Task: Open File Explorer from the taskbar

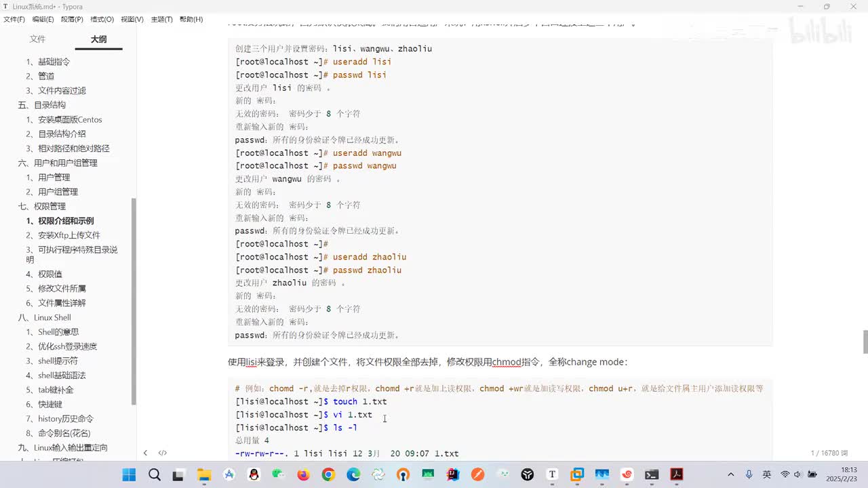Action: 204,474
